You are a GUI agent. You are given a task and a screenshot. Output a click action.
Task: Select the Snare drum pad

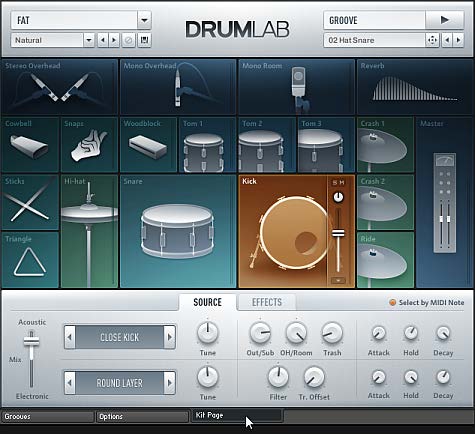pos(178,231)
